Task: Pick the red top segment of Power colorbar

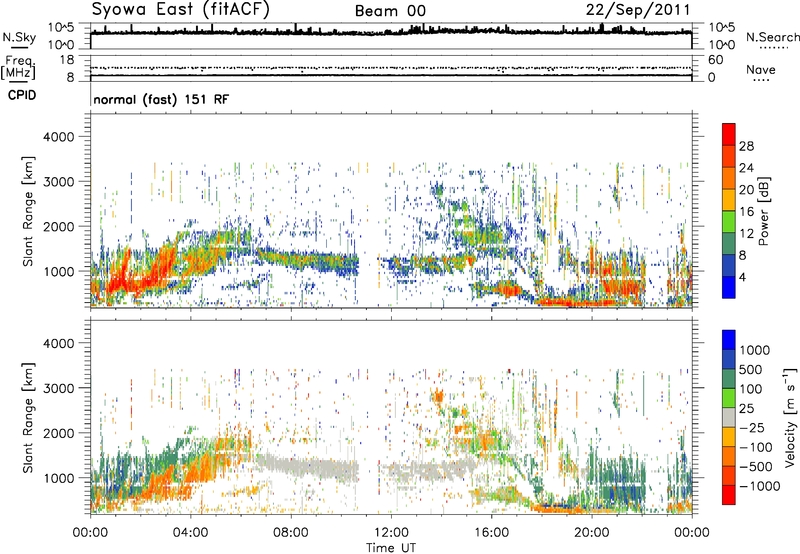Action: [x=729, y=135]
